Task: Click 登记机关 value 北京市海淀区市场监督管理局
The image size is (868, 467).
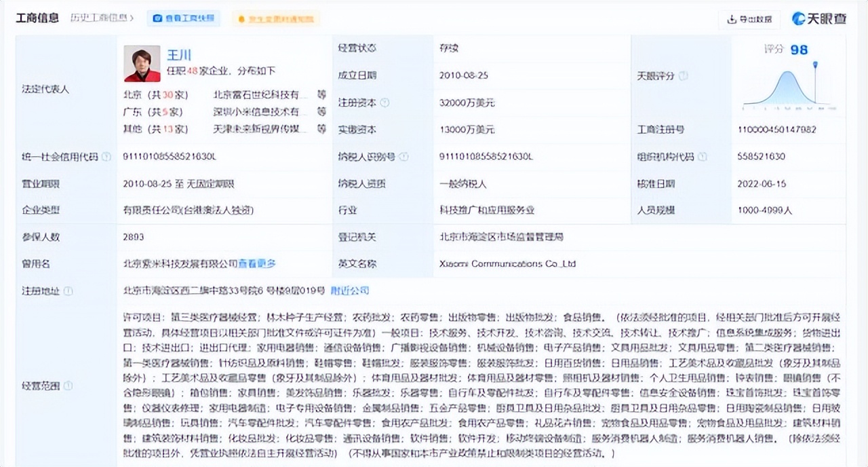Action: click(x=501, y=237)
